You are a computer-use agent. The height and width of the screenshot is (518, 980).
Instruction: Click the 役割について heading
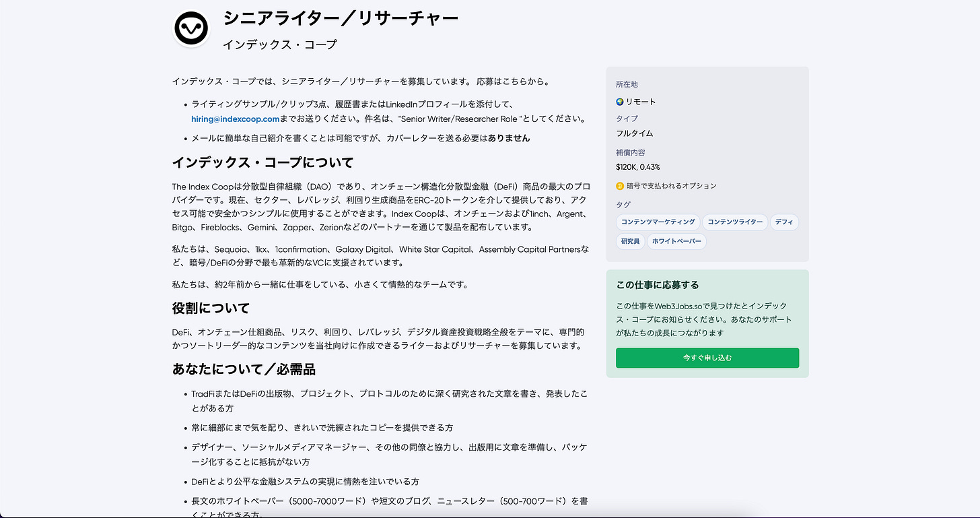pyautogui.click(x=211, y=309)
